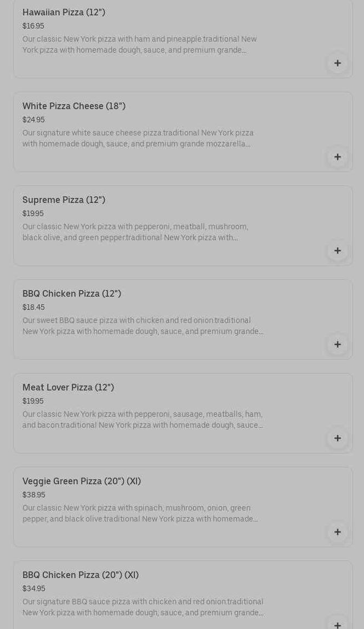Select Meat Lover Pizza (12") item name

pos(68,388)
